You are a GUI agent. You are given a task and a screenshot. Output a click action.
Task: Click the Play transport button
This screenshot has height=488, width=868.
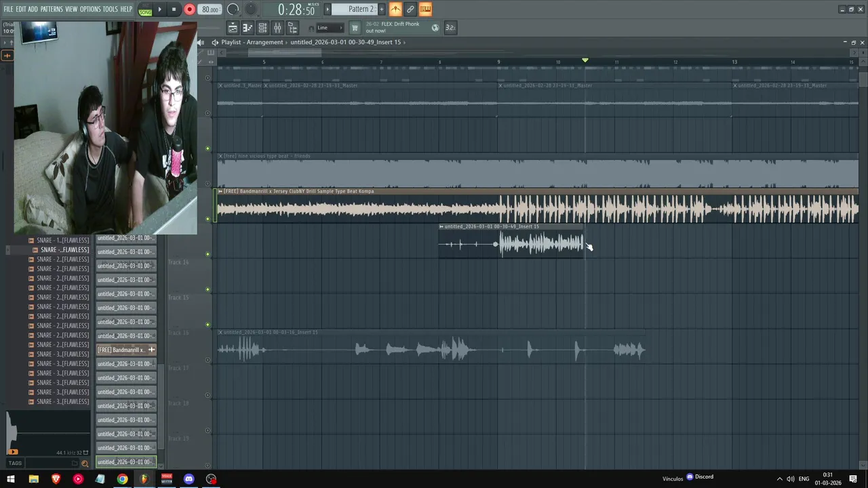(160, 9)
